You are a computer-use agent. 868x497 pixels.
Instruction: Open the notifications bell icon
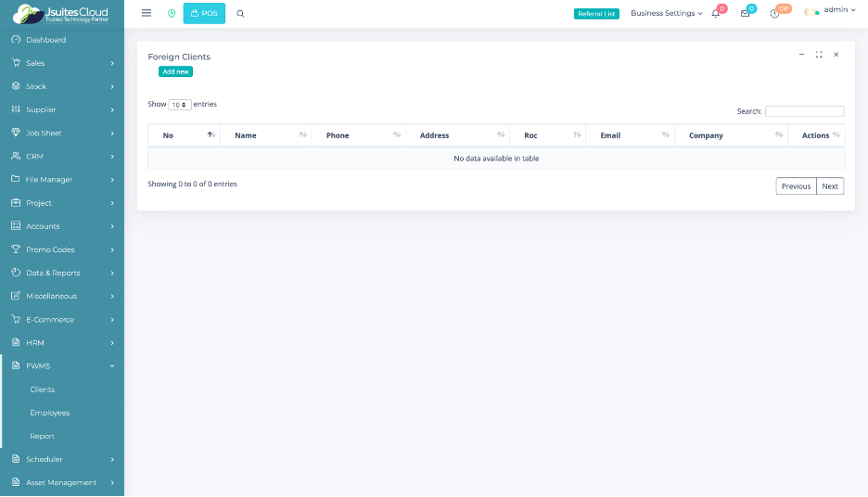pyautogui.click(x=716, y=13)
